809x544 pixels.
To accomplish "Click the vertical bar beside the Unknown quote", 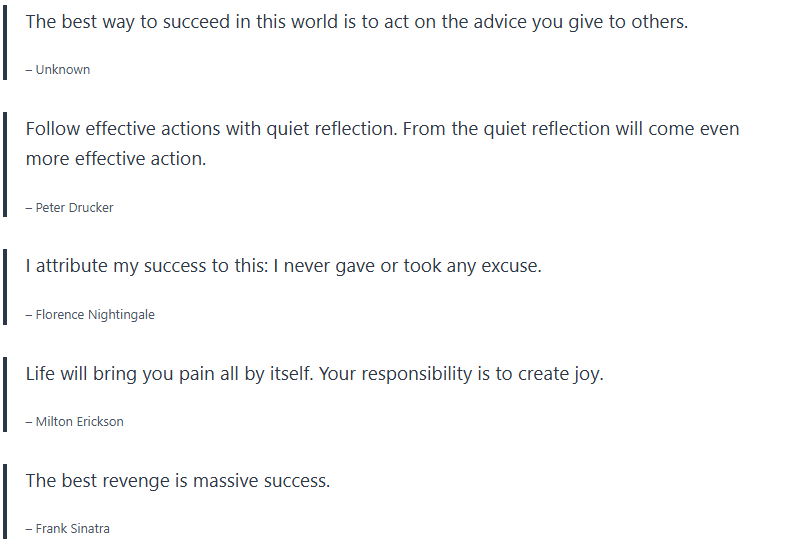I will pyautogui.click(x=4, y=44).
